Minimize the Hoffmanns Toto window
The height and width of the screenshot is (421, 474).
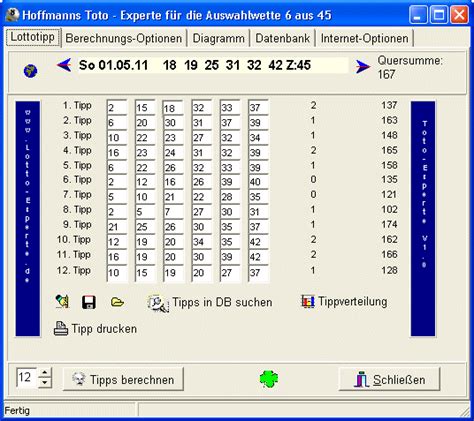click(418, 15)
